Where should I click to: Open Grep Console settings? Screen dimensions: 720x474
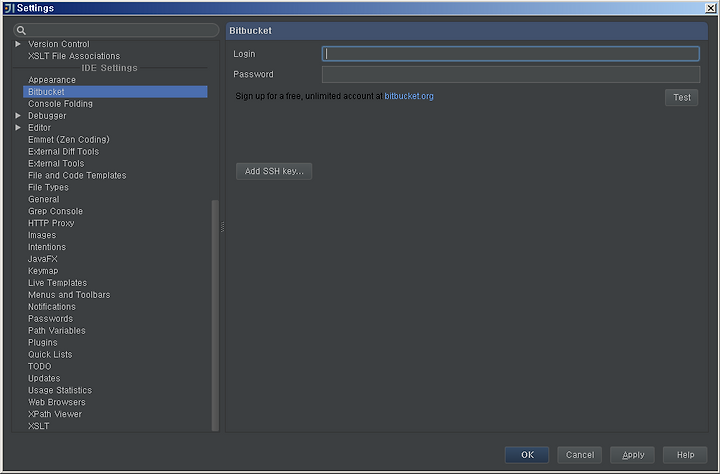click(56, 211)
